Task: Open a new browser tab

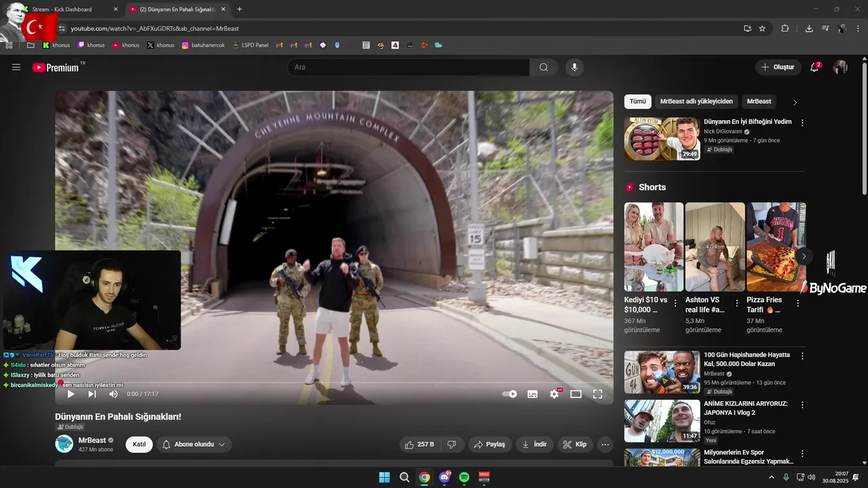Action: [239, 9]
